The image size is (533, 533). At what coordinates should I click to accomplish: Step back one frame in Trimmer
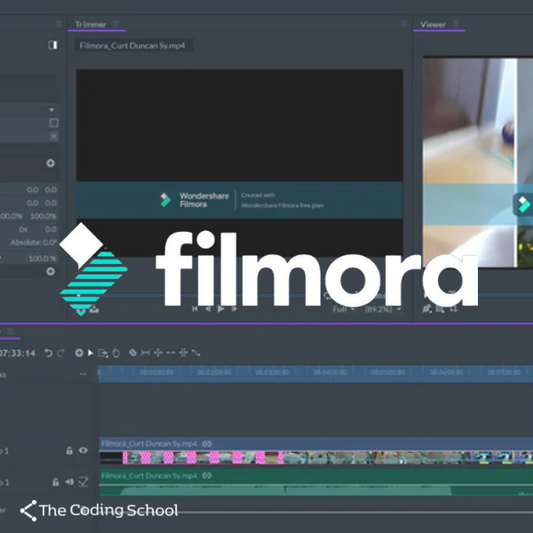pyautogui.click(x=208, y=309)
